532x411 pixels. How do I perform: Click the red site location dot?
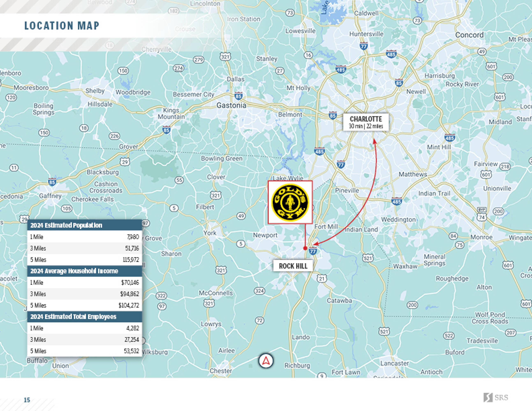click(305, 248)
